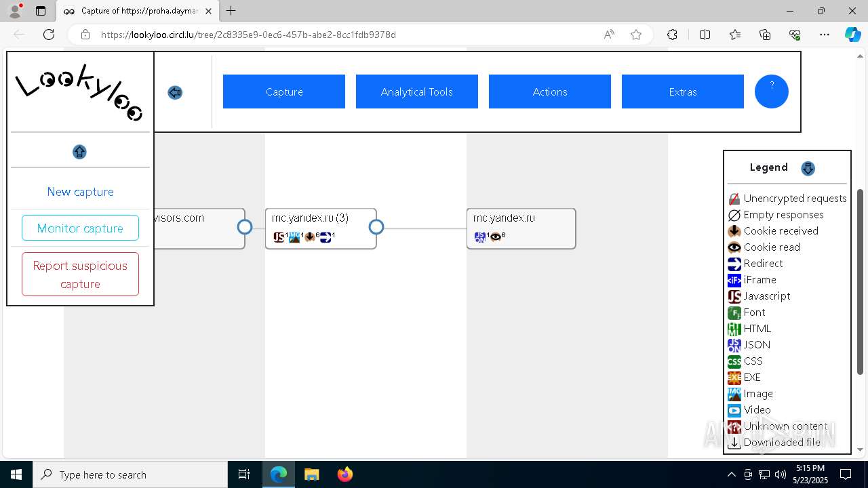The width and height of the screenshot is (868, 488).
Task: Click Image icon in mc.yandex.ru (3) node
Action: click(294, 237)
